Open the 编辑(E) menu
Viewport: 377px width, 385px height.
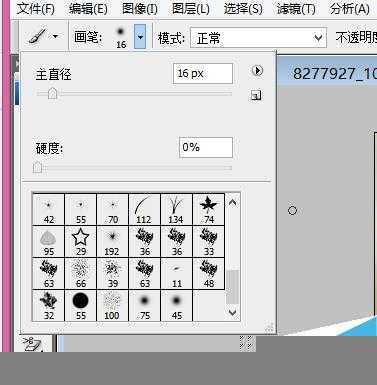point(88,9)
